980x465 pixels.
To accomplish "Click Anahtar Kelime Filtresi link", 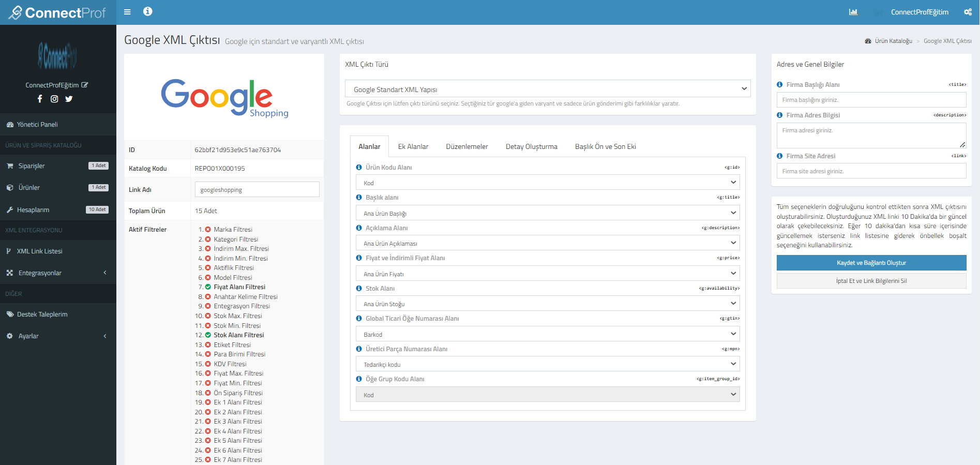I will click(x=246, y=296).
